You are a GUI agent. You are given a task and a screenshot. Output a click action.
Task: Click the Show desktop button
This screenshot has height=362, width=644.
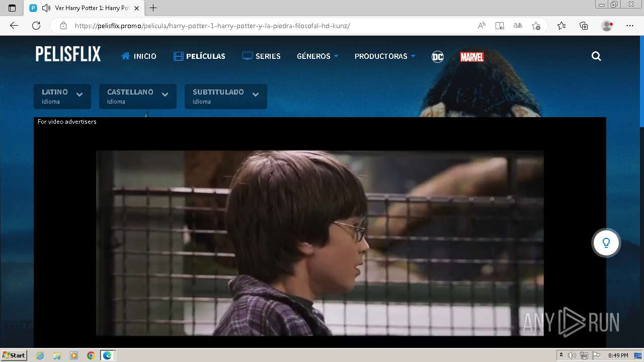(638, 355)
